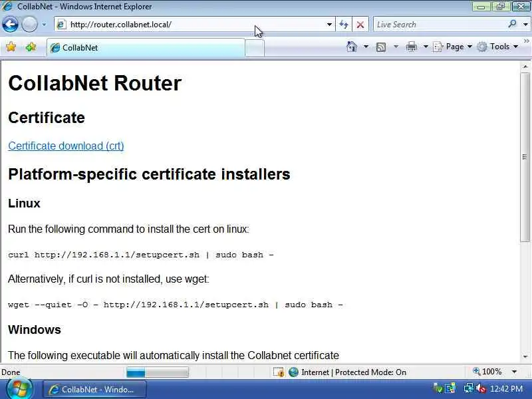Open the Page menu

453,47
